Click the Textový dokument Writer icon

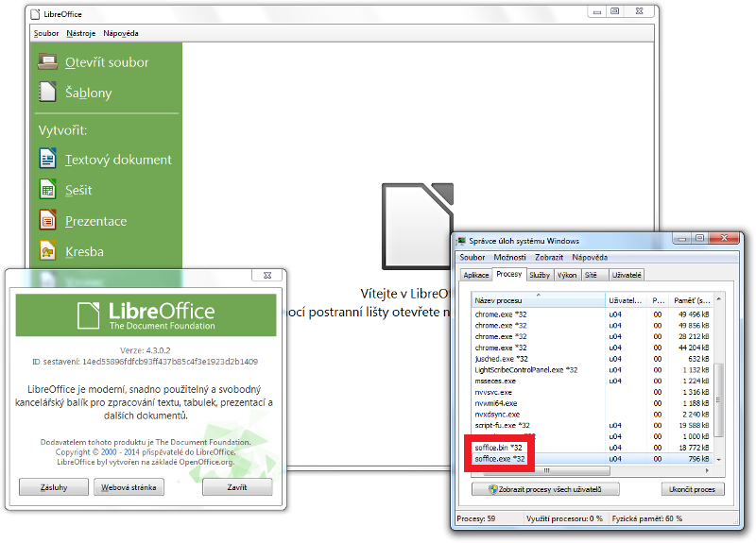pyautogui.click(x=48, y=159)
